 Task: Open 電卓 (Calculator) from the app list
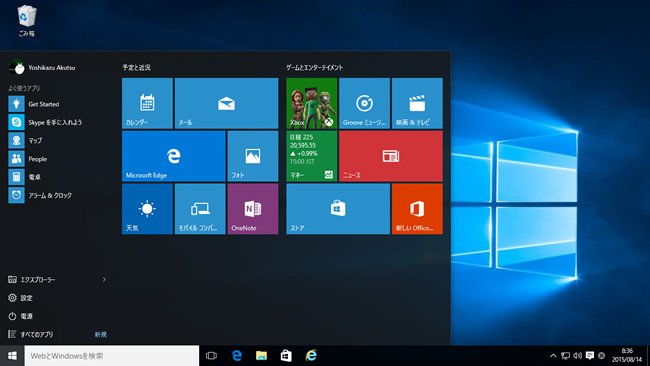click(x=57, y=177)
